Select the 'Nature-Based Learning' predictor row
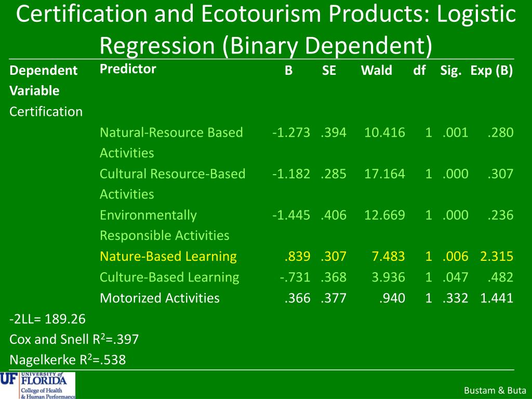The width and height of the screenshot is (532, 399). tap(168, 257)
